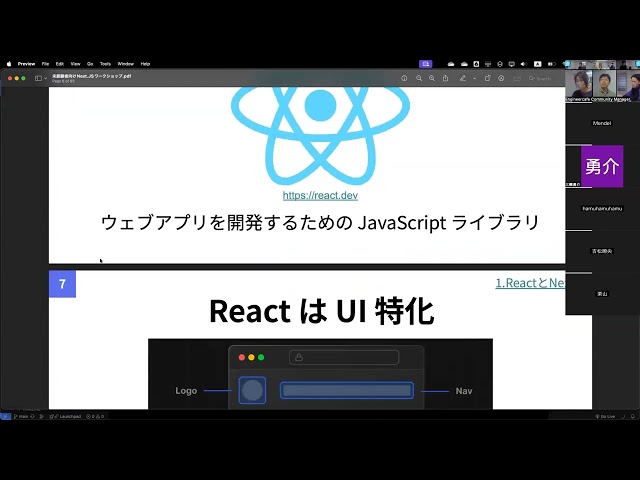Toggle the Preview sidebar view button

tap(38, 78)
